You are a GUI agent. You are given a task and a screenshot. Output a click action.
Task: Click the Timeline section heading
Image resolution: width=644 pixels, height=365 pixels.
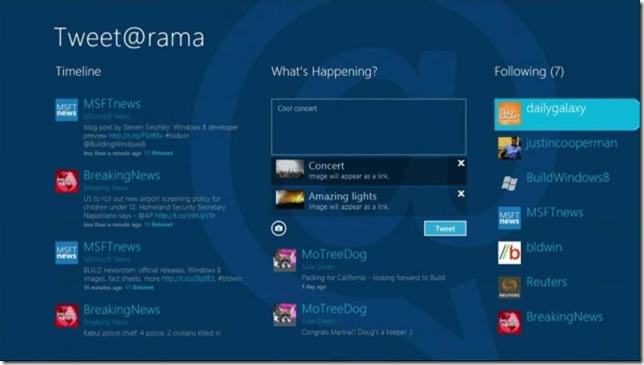point(78,71)
